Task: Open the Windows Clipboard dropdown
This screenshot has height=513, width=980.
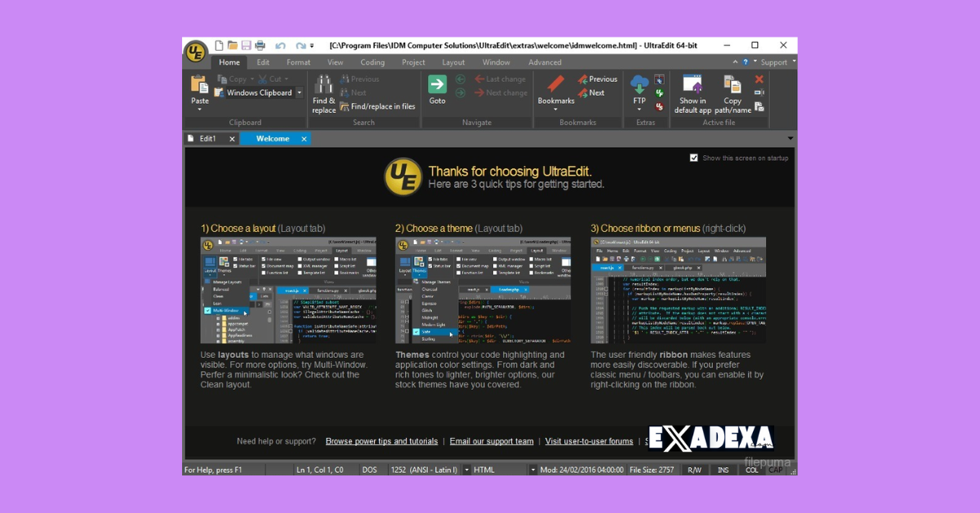Action: [298, 92]
